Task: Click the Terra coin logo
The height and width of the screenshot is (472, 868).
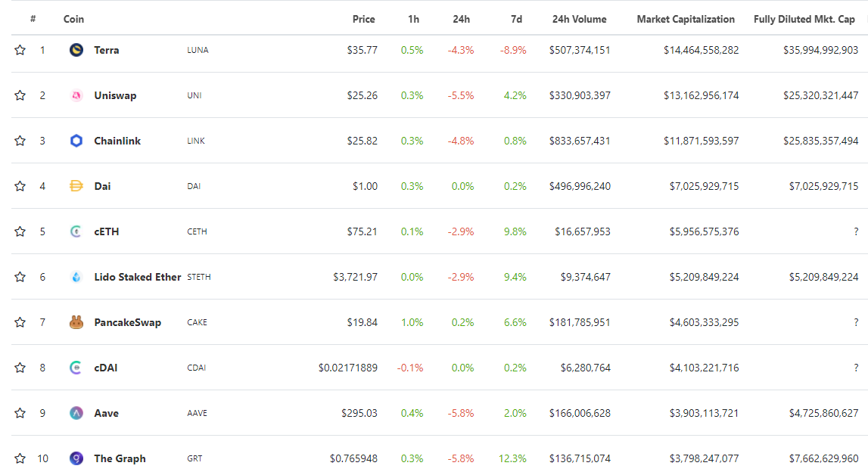Action: point(76,50)
